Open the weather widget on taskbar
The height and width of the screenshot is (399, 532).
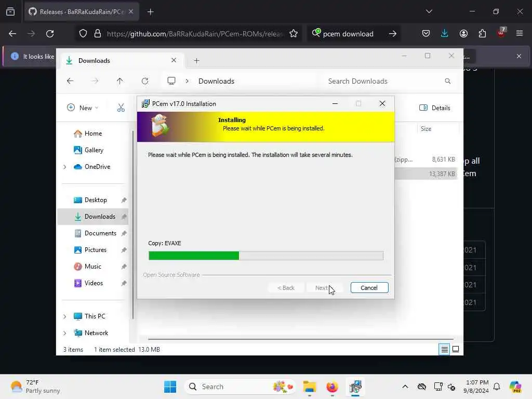[x=35, y=387]
